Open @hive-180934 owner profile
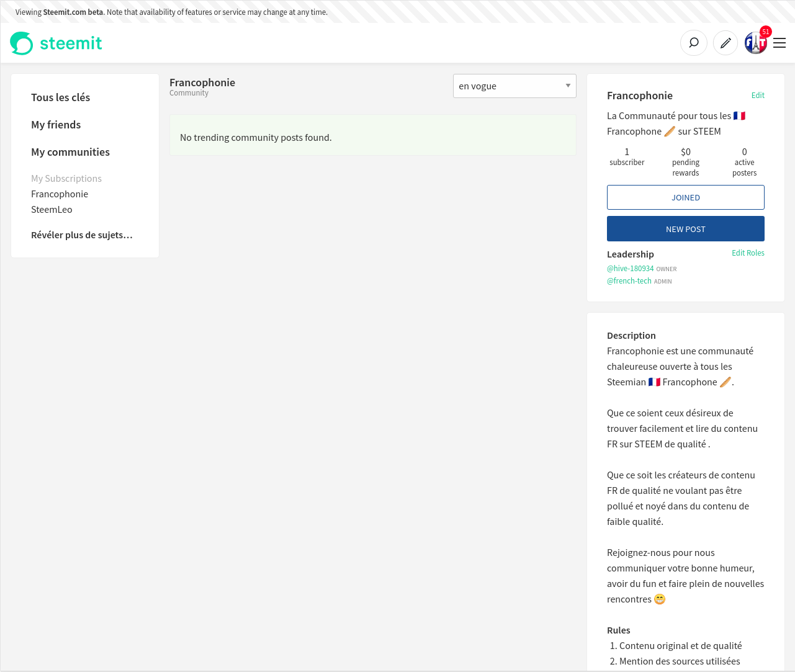Image resolution: width=795 pixels, height=672 pixels. [x=630, y=269]
